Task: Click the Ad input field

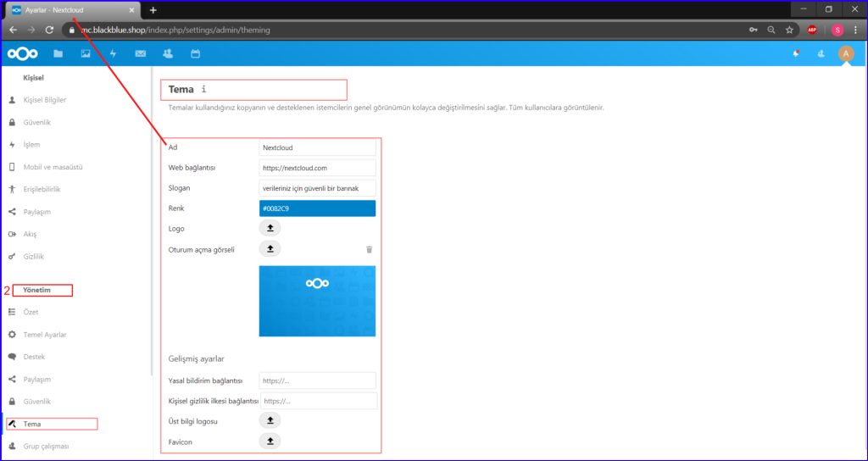Action: pos(317,147)
